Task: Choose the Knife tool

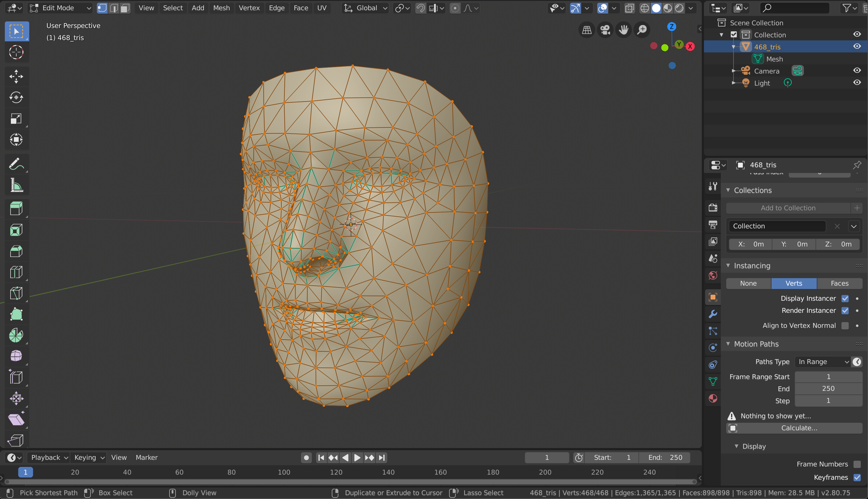Action: pyautogui.click(x=16, y=293)
